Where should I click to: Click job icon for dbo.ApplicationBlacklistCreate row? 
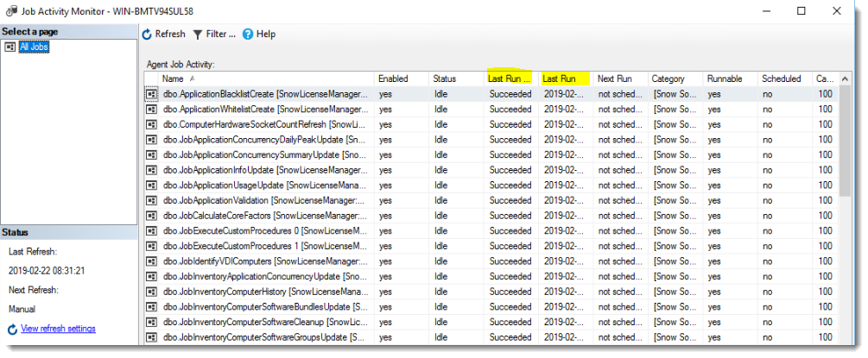151,94
